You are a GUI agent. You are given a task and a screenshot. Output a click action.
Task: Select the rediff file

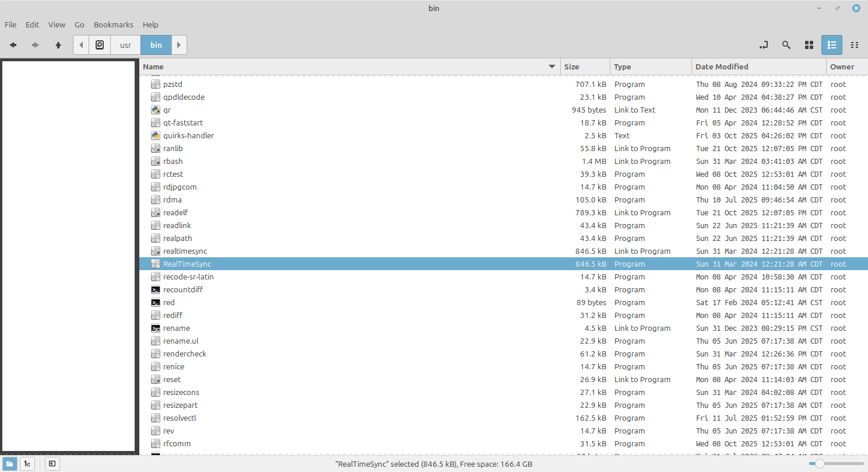point(173,315)
